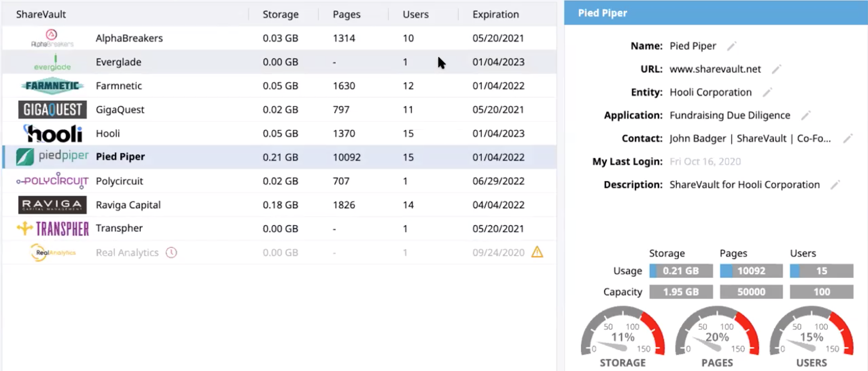Edit the Name field pencil icon
Screen dimensions: 868x371
coord(732,46)
